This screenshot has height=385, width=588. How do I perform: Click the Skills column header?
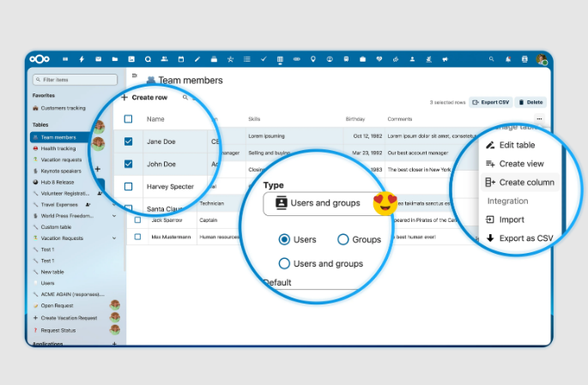click(x=254, y=119)
